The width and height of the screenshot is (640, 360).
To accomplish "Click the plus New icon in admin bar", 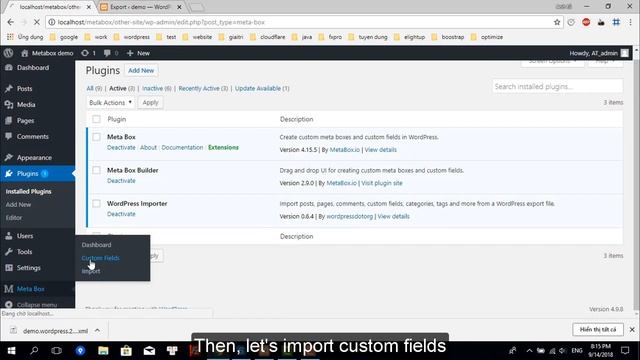I will (130, 53).
